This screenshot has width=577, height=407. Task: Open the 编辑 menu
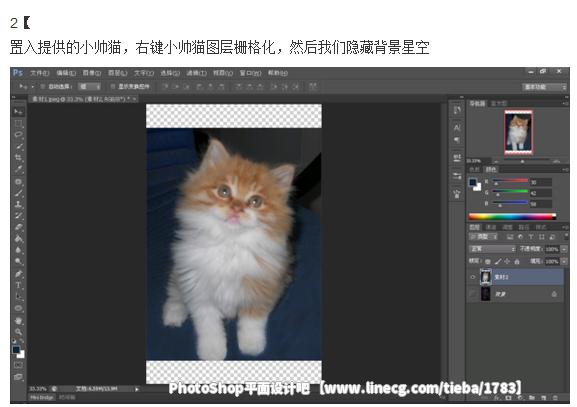click(x=66, y=73)
